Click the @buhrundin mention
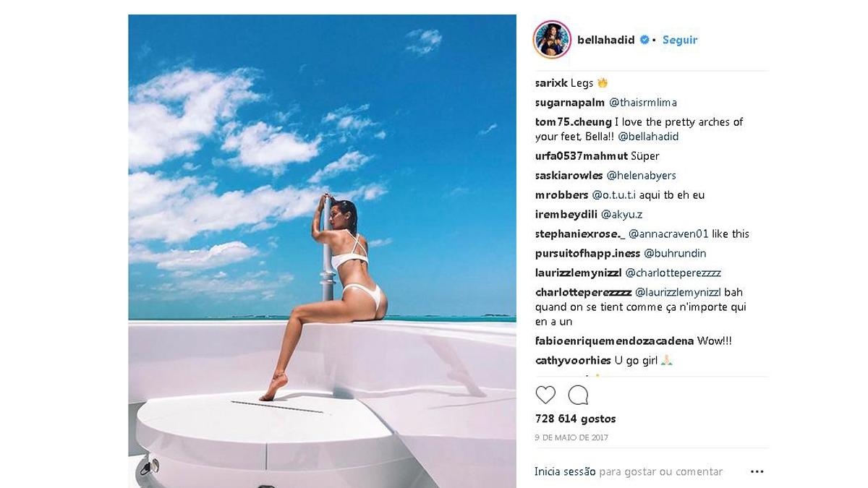This screenshot has width=868, height=488. point(675,254)
